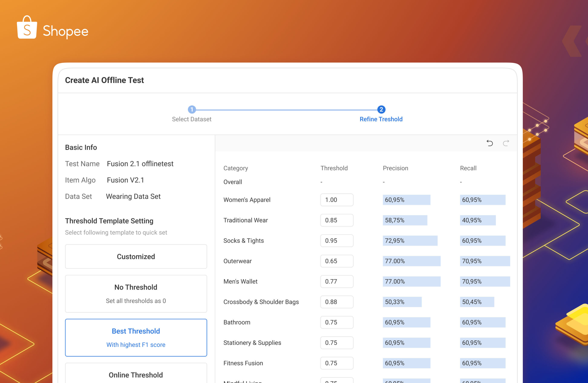Click the Shopee shopping bag logo
588x383 pixels.
[27, 27]
